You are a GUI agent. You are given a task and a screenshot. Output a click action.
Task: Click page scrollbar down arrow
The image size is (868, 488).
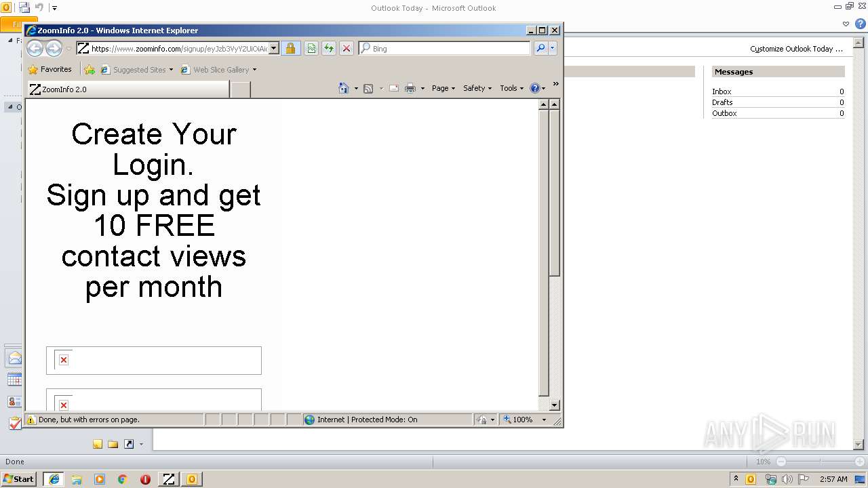point(554,405)
